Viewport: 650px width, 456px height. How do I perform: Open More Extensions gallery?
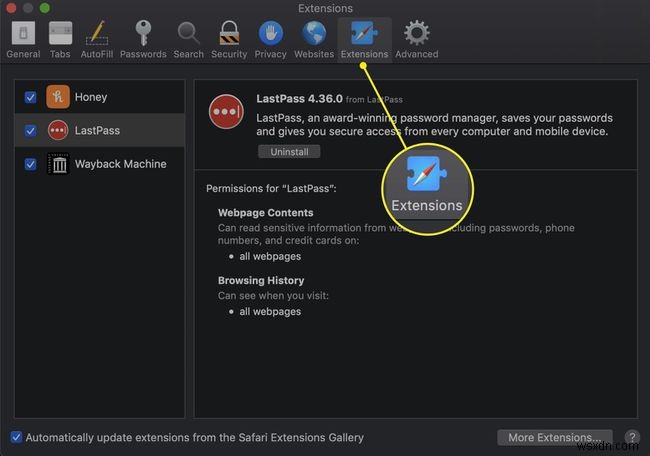[555, 437]
